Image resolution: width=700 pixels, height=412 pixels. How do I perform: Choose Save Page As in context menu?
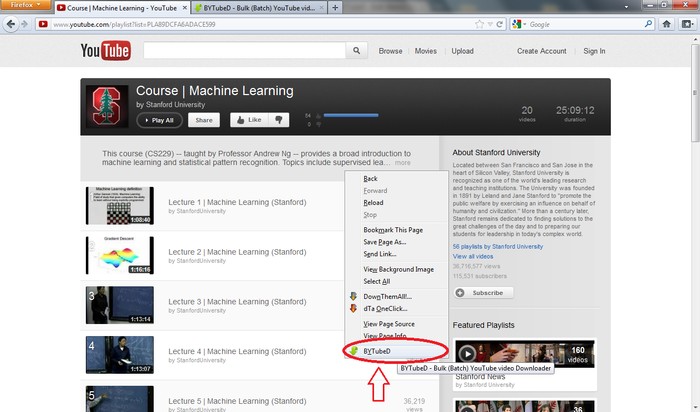[384, 242]
